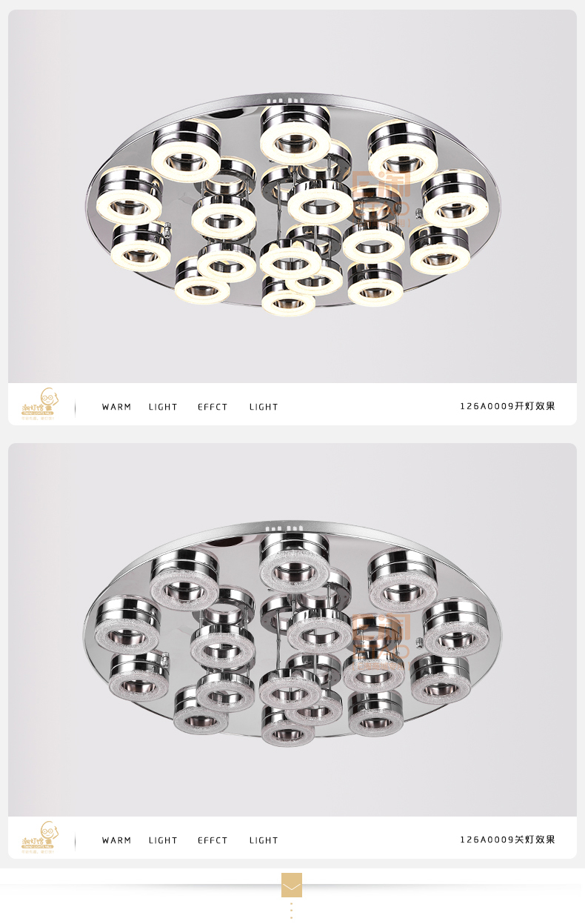Open the unlit ceiling lamp product image

coord(292,630)
